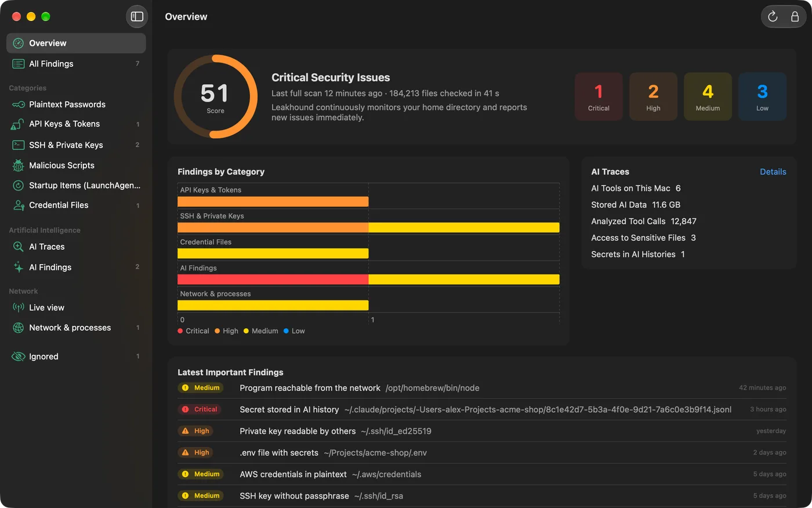Screen dimensions: 812x508
Task: Click the score 51 circular gauge
Action: coord(216,97)
